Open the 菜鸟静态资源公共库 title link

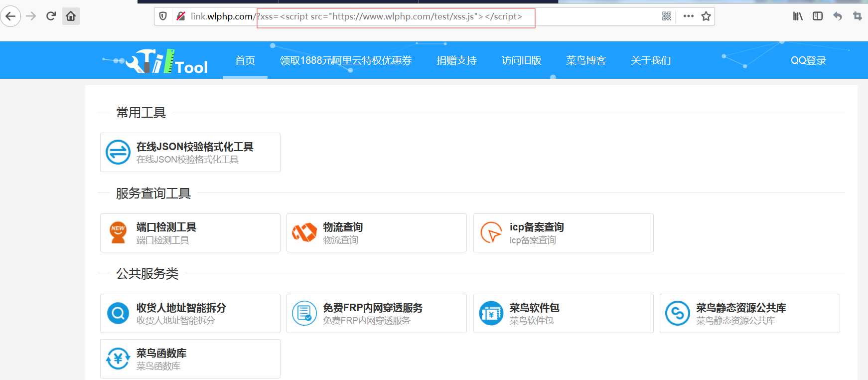click(x=741, y=308)
